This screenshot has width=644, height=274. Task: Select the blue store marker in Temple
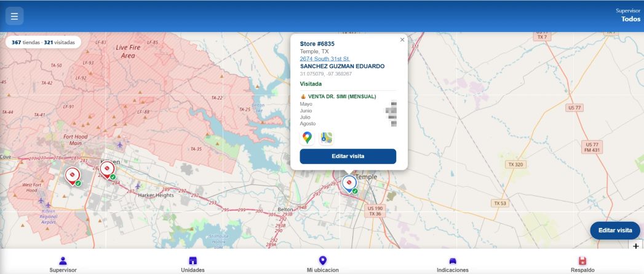click(x=349, y=184)
